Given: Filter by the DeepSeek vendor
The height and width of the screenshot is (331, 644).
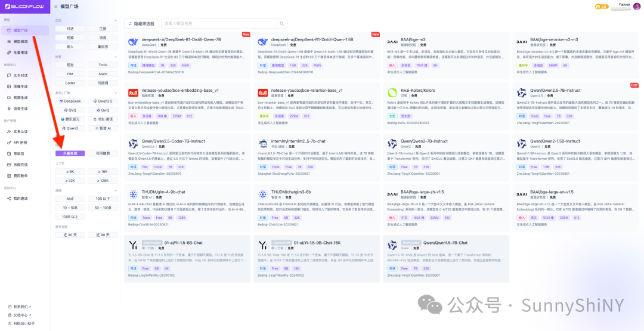Looking at the screenshot, I should 70,101.
